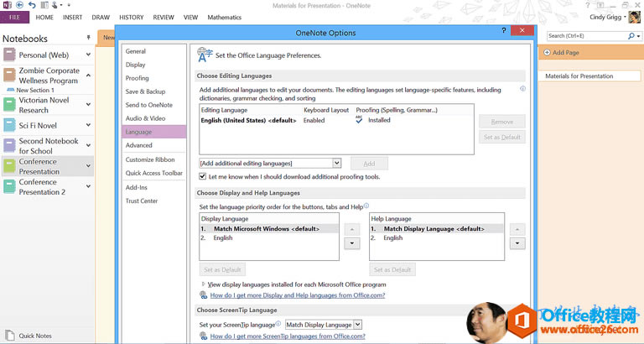Click the Sci Fi Novel notebook icon
Viewport: 644px width, 344px height.
(9, 125)
